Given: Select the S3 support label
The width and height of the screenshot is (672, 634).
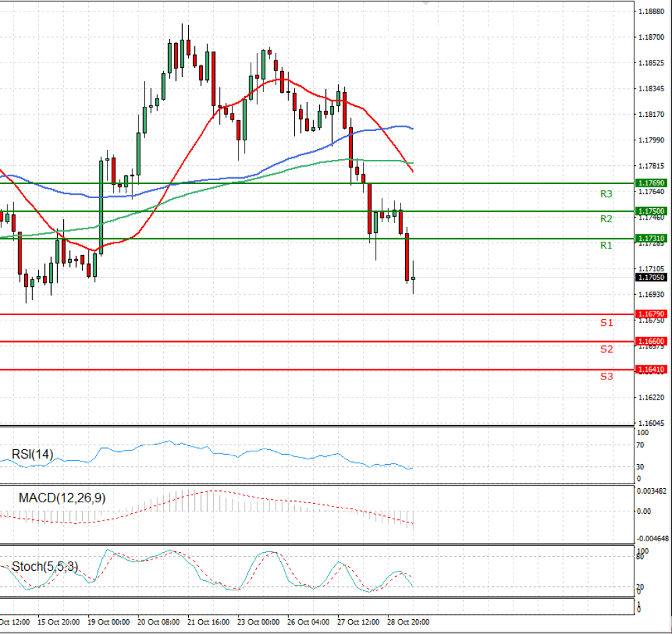Looking at the screenshot, I should click(606, 377).
